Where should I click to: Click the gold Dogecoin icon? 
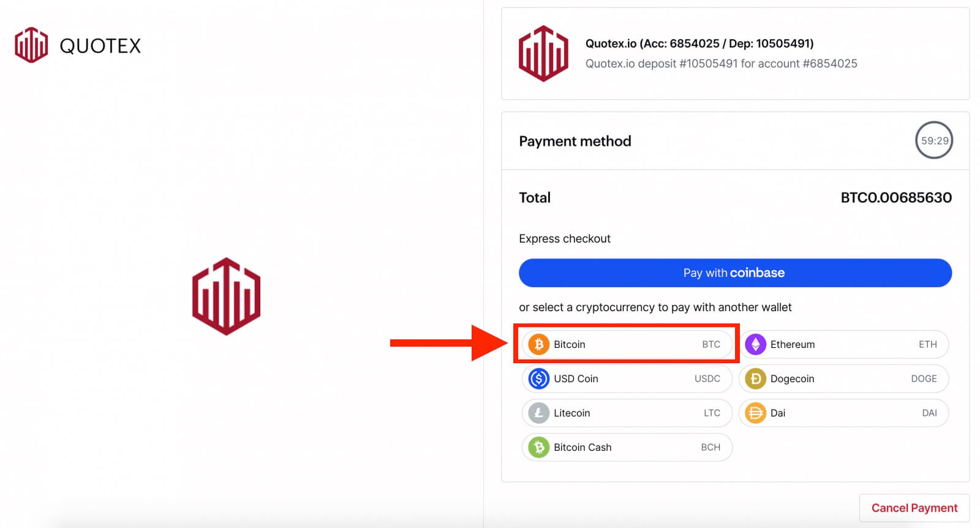(x=755, y=379)
